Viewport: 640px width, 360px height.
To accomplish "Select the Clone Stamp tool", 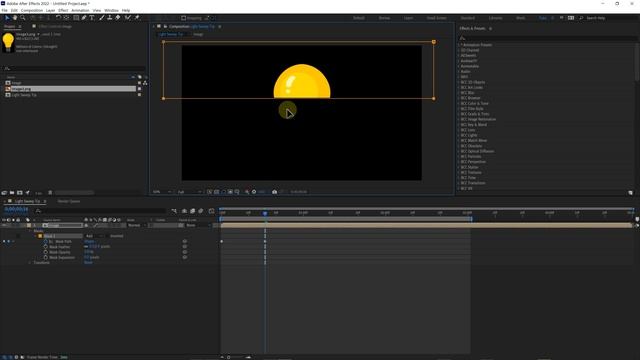I will [109, 18].
